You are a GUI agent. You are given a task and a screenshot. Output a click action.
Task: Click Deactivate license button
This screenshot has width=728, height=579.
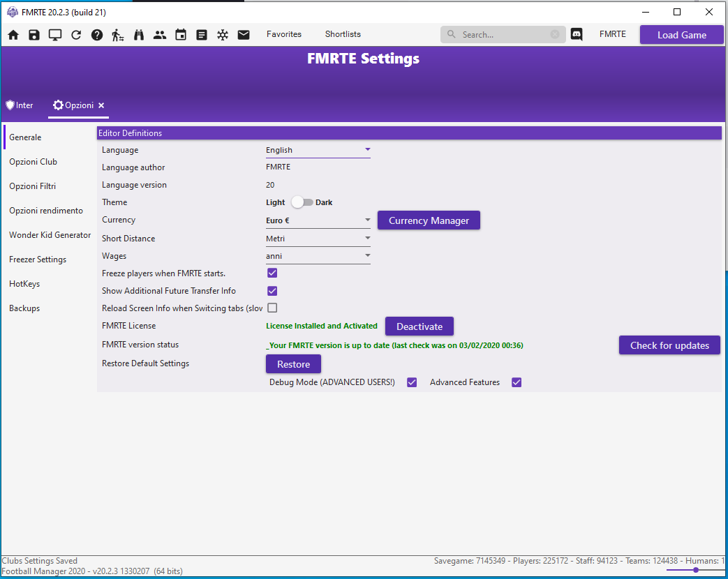tap(419, 326)
